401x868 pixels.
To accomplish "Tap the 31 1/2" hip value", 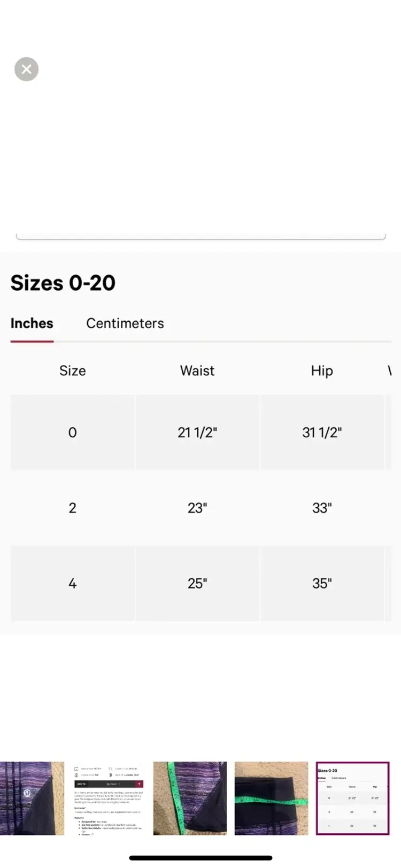I will click(321, 432).
